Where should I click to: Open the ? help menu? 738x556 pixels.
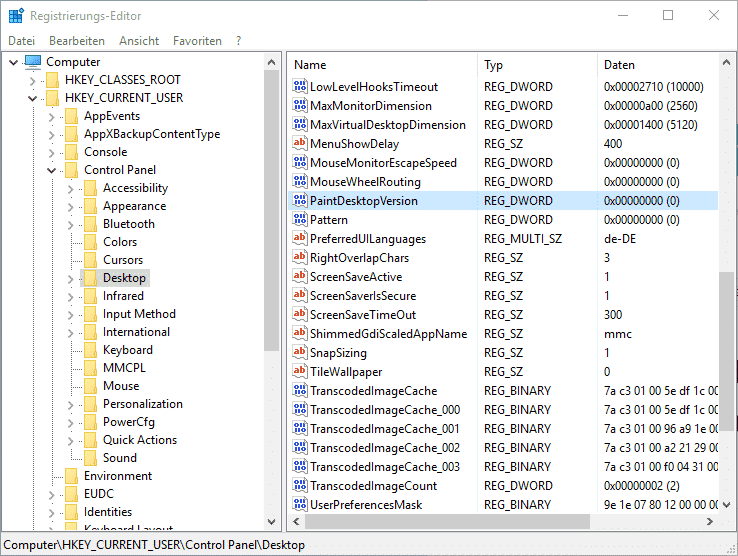239,41
